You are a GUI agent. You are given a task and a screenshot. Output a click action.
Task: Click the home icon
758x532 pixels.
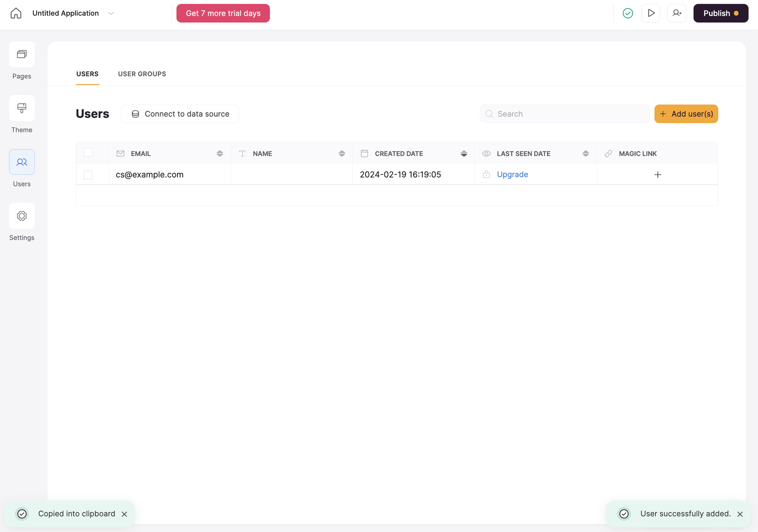click(16, 13)
